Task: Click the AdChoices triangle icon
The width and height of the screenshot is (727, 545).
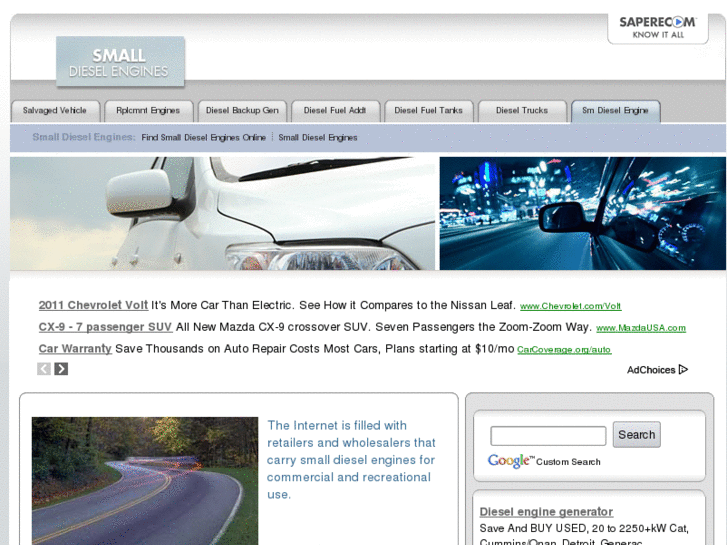Action: tap(683, 370)
